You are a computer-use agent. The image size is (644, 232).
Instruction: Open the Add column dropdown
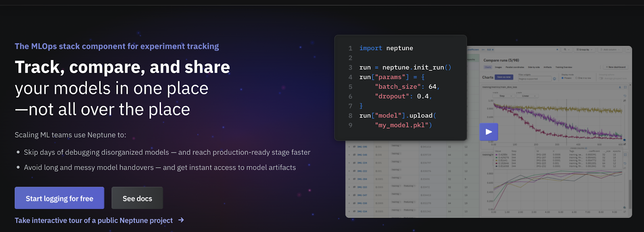coord(611,50)
